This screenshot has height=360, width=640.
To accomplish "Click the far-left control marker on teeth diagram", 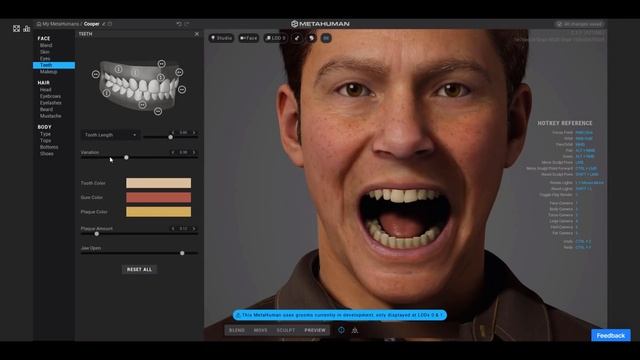I will (96, 74).
